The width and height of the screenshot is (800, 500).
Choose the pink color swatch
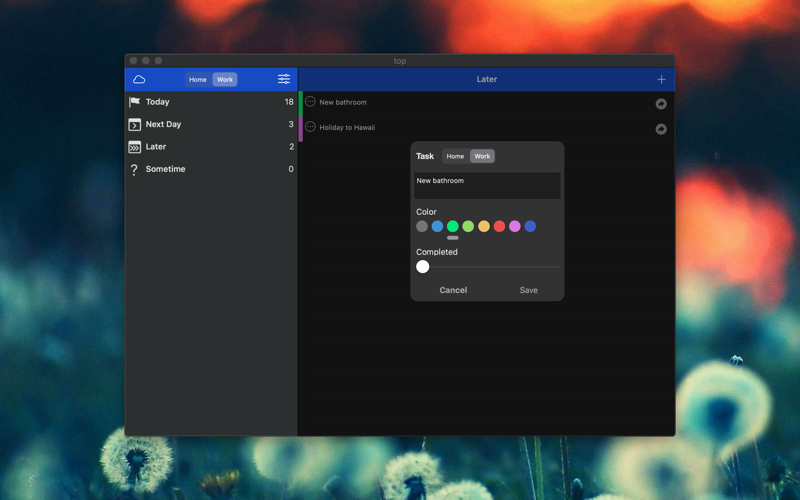[x=515, y=226]
